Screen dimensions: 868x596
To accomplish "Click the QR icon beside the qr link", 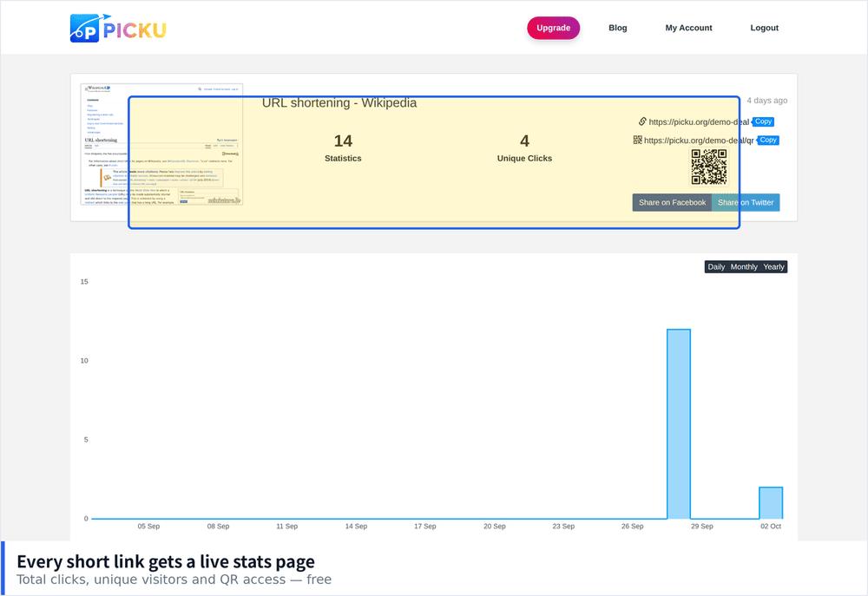I will tap(638, 140).
